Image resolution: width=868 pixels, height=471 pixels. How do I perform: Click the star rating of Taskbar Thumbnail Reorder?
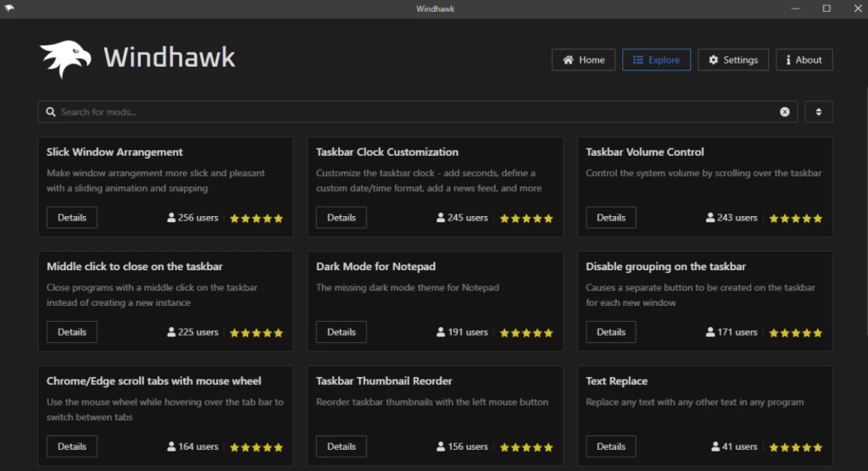pos(526,447)
